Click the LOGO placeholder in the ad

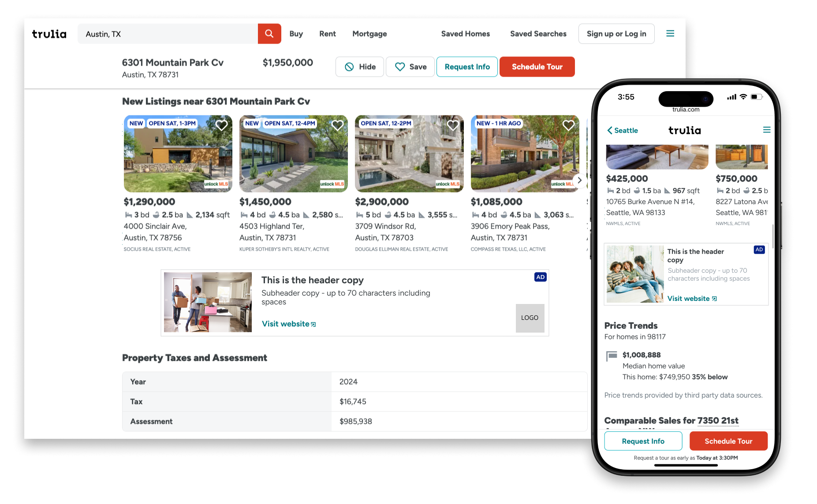[530, 318]
